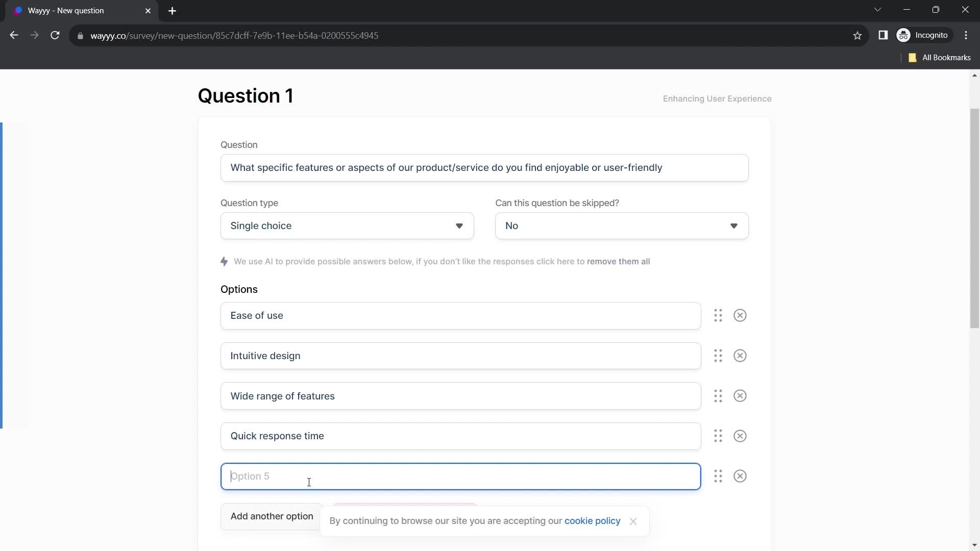Click the drag handle icon for 'Wide range of features'
The image size is (980, 551).
718,395
